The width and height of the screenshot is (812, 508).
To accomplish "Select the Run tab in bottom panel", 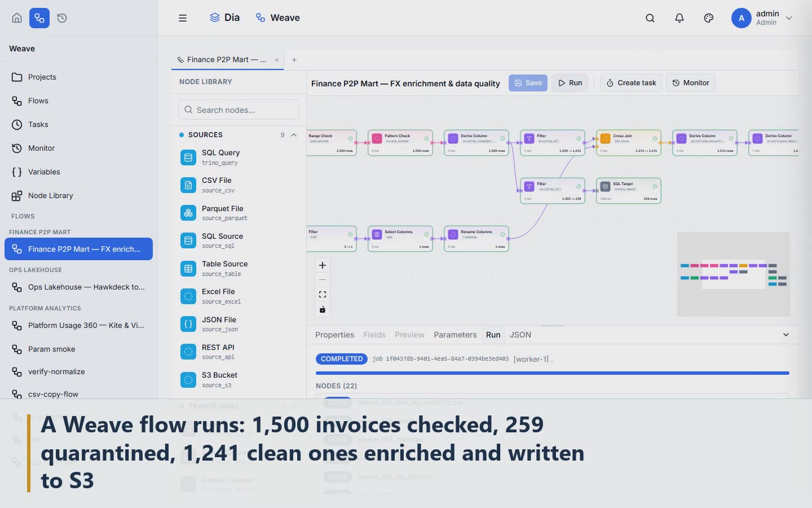I will point(493,335).
